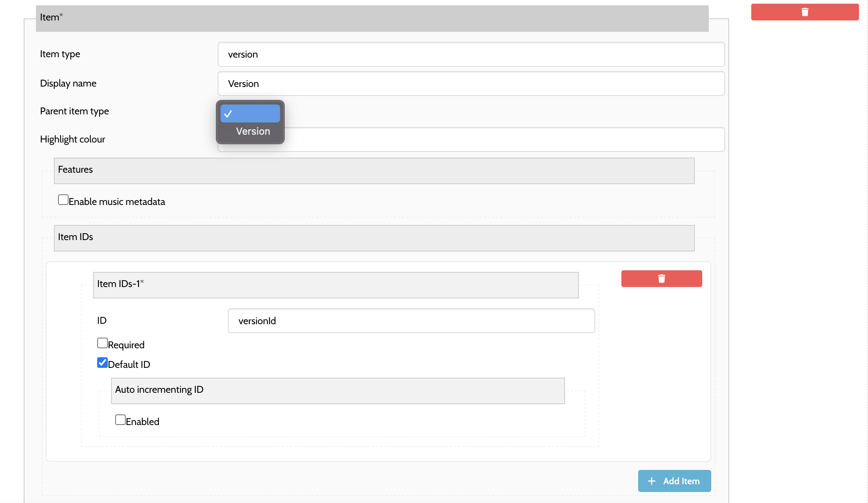Collapse the Item IDs section header
This screenshot has width=868, height=503.
374,238
